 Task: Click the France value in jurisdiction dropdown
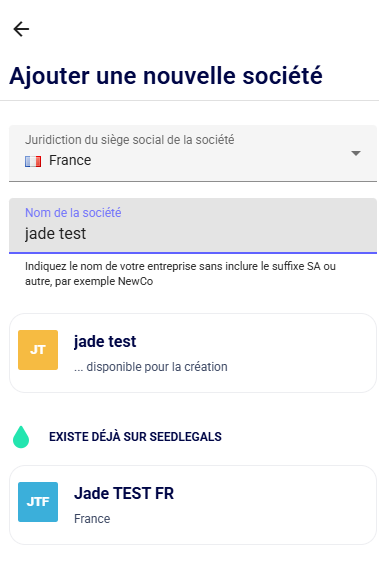70,160
